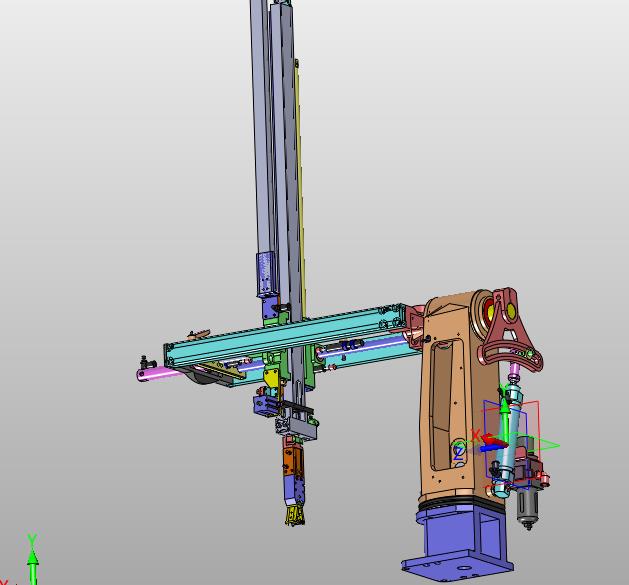Select the green Y axis arrow on compass
Viewport: 629px width, 585px height.
point(505,417)
